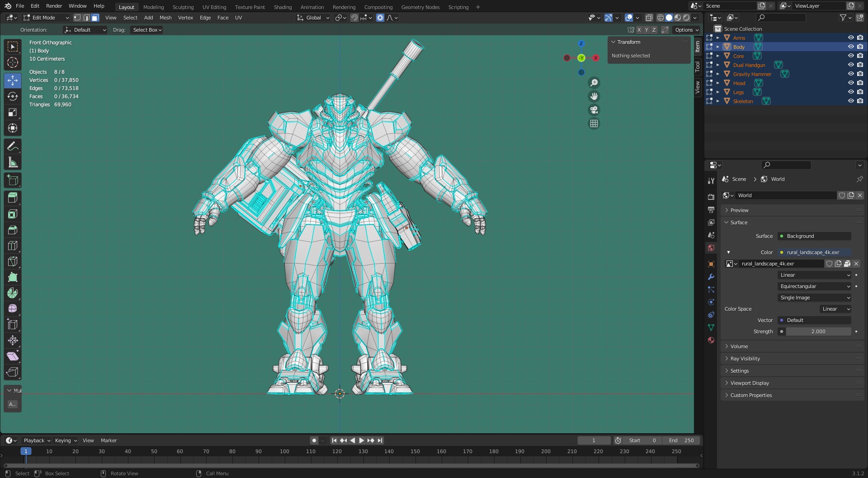Select the Extrude Region tool

point(13,198)
